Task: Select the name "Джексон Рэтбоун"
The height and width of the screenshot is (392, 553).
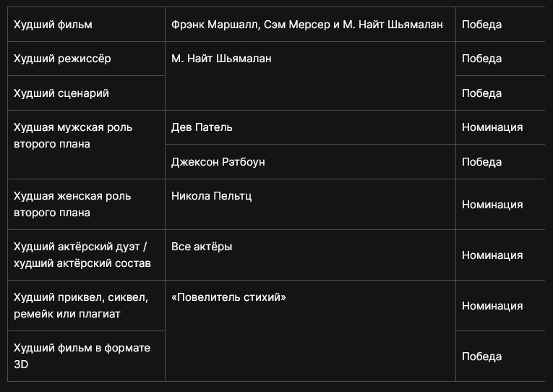Action: (x=218, y=162)
